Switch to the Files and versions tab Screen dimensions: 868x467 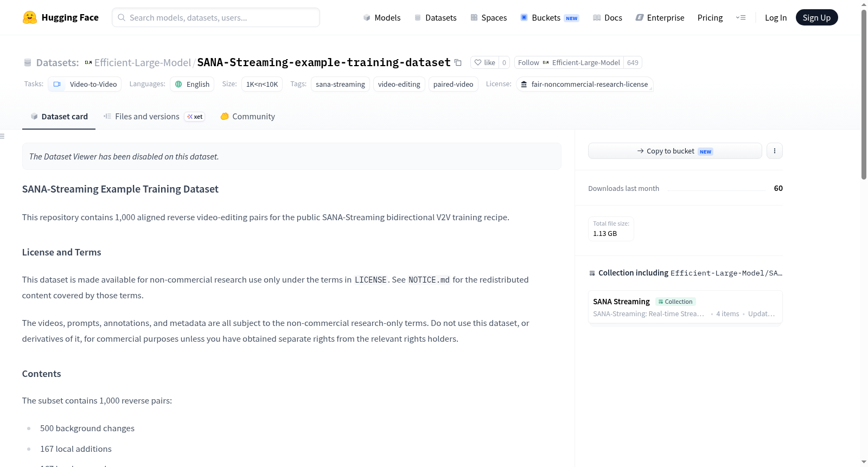[154, 116]
